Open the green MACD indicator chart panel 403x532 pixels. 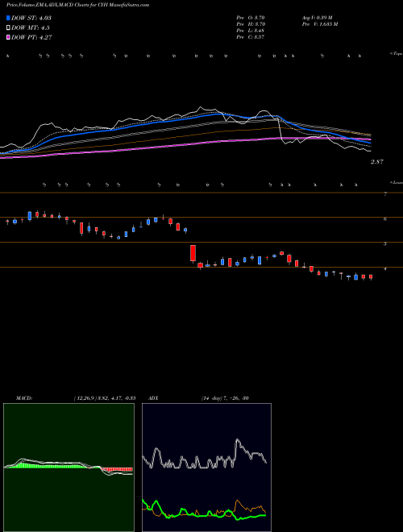[x=69, y=468]
